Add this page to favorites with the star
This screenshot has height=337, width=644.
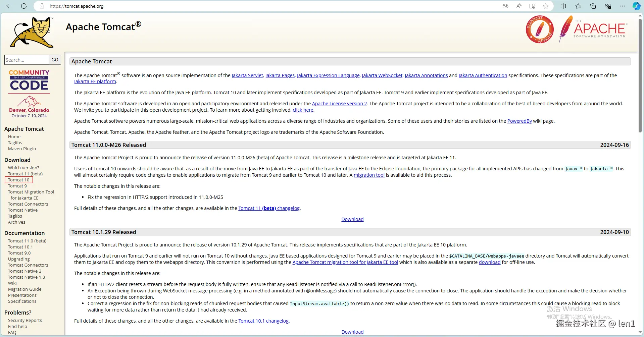546,6
